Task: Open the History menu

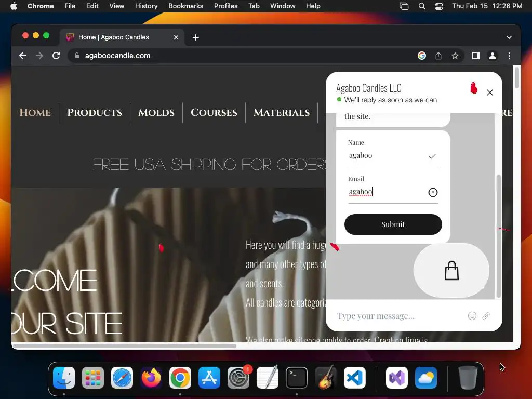Action: [146, 6]
